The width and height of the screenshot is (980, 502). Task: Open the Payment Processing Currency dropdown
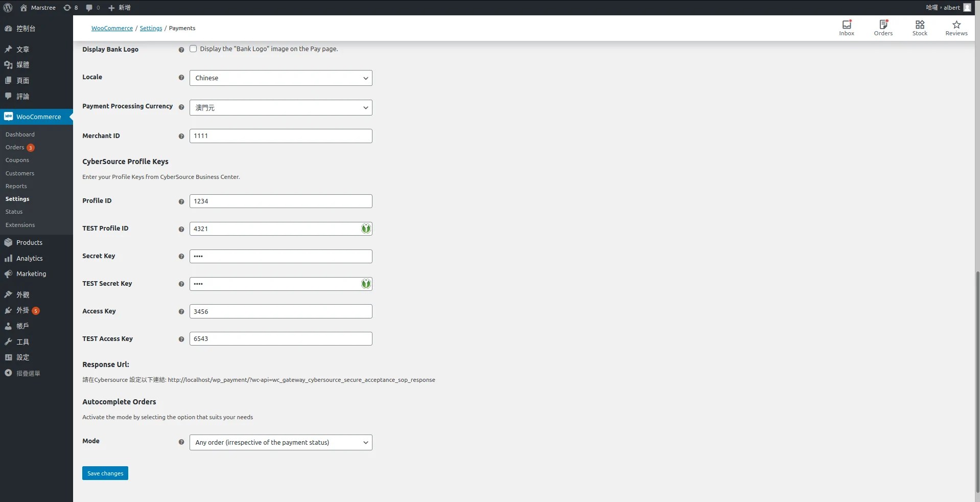(281, 107)
